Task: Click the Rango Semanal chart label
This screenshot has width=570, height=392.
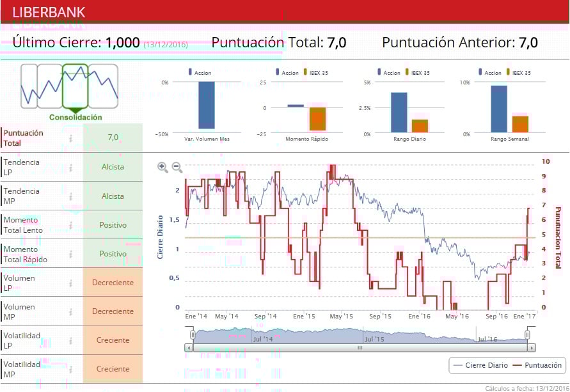Action: click(510, 139)
